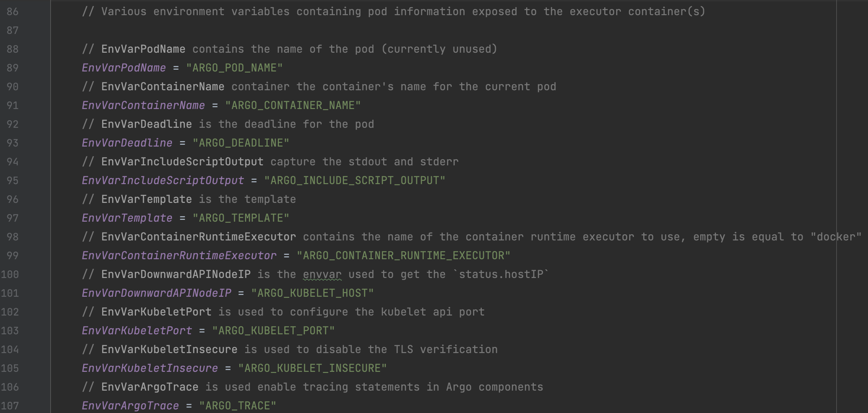Click the "ARGO_TRACE" string literal
Screen dimensions: 868x413
pyautogui.click(x=237, y=406)
